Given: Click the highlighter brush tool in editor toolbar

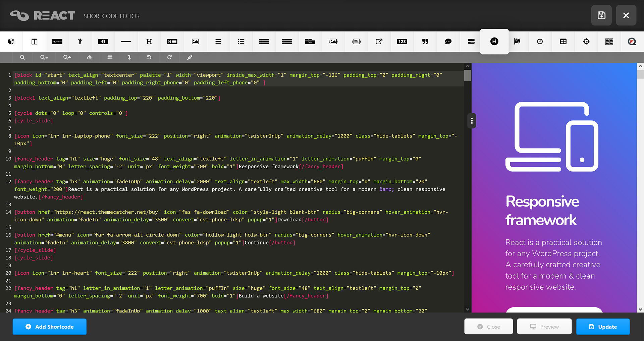Looking at the screenshot, I should 190,57.
